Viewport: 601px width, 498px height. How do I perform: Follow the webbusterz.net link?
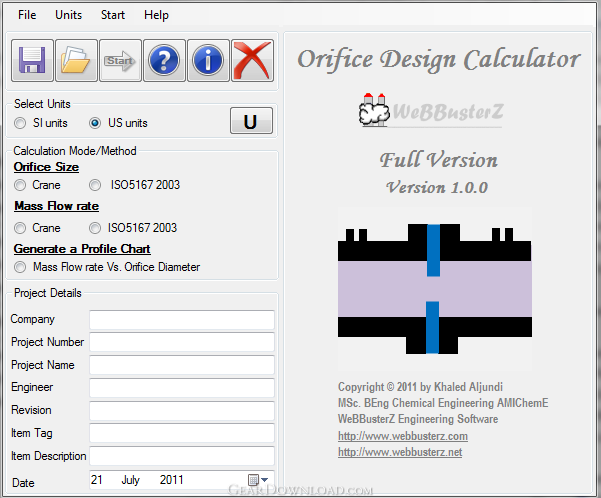[400, 452]
